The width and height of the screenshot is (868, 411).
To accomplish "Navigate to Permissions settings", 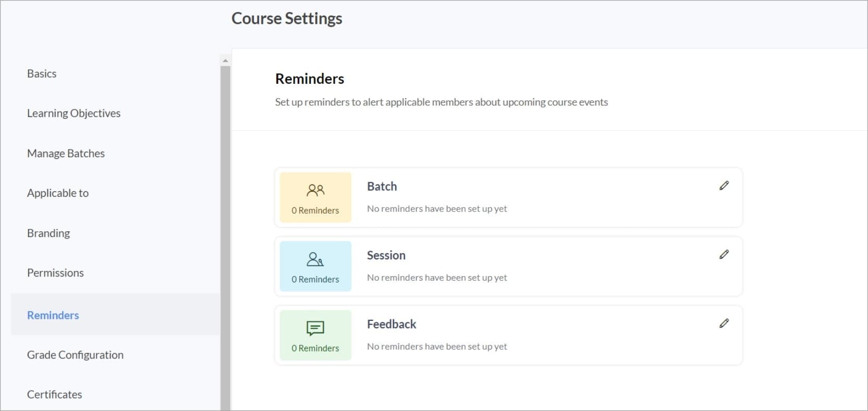I will coord(55,272).
